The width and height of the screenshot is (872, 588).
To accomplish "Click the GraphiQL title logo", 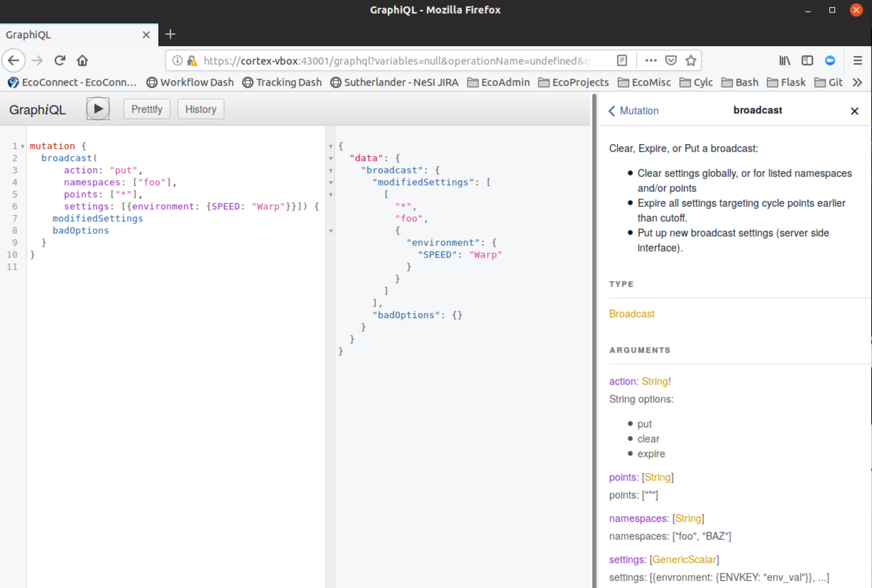I will coord(37,110).
